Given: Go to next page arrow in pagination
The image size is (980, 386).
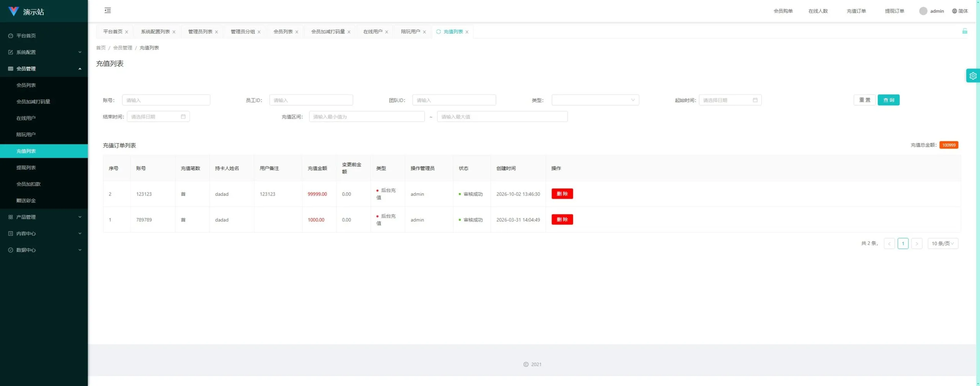Looking at the screenshot, I should [916, 244].
